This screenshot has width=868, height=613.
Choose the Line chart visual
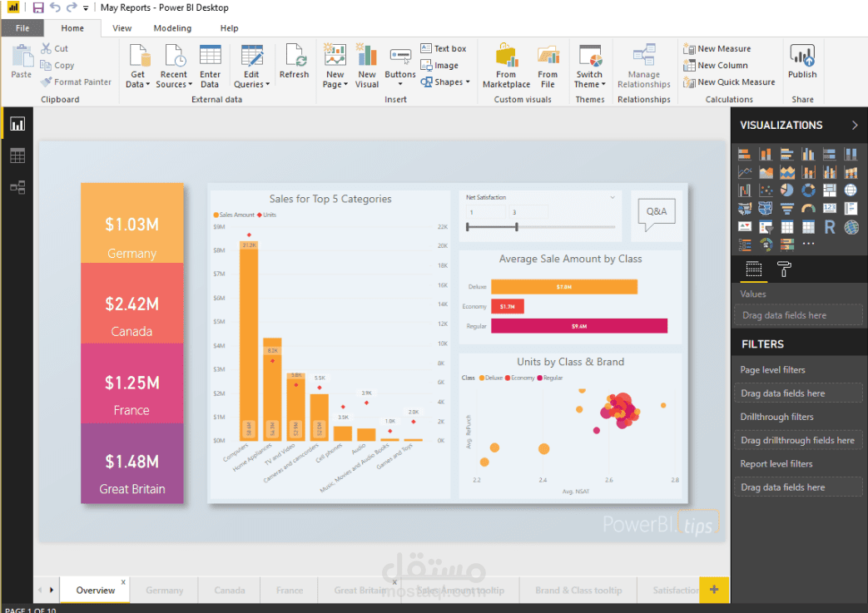pos(745,172)
